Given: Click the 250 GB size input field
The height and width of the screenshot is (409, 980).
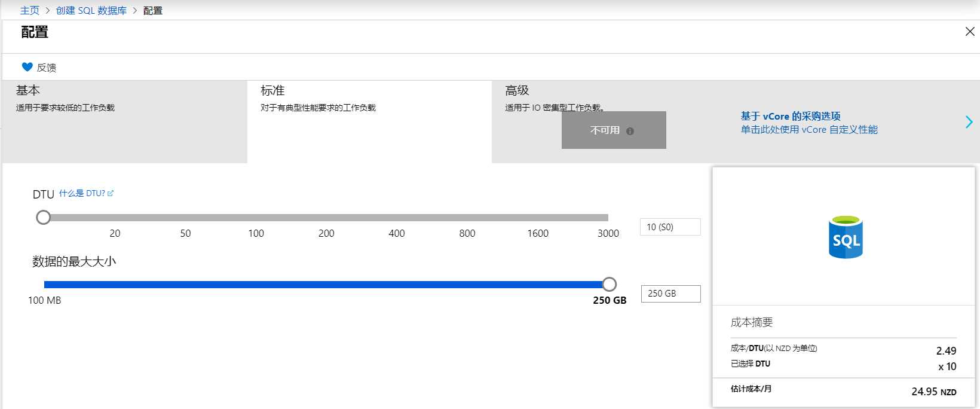Looking at the screenshot, I should [671, 294].
